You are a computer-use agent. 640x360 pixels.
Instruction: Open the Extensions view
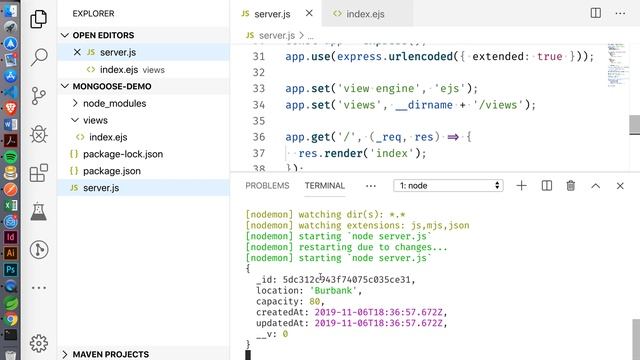pyautogui.click(x=39, y=173)
